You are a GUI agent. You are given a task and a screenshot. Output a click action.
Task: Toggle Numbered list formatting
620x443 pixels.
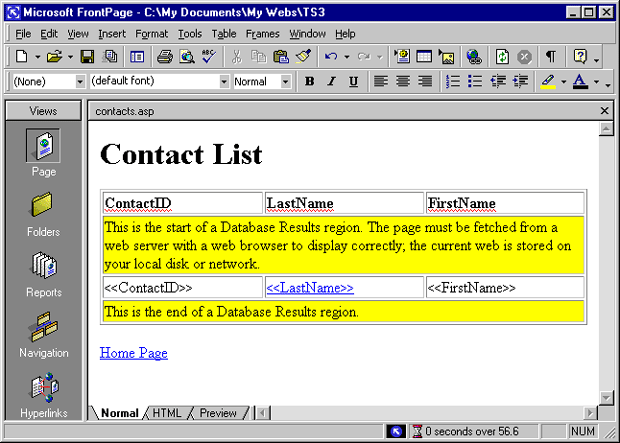[453, 81]
